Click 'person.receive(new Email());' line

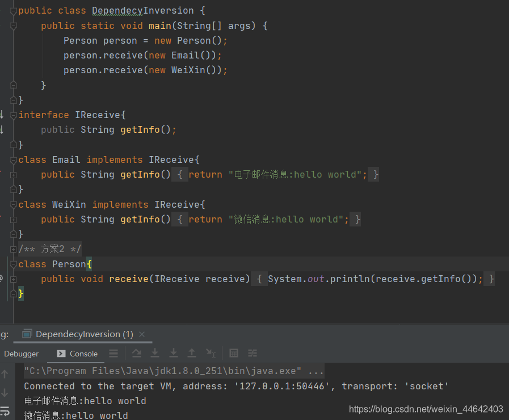tap(142, 56)
